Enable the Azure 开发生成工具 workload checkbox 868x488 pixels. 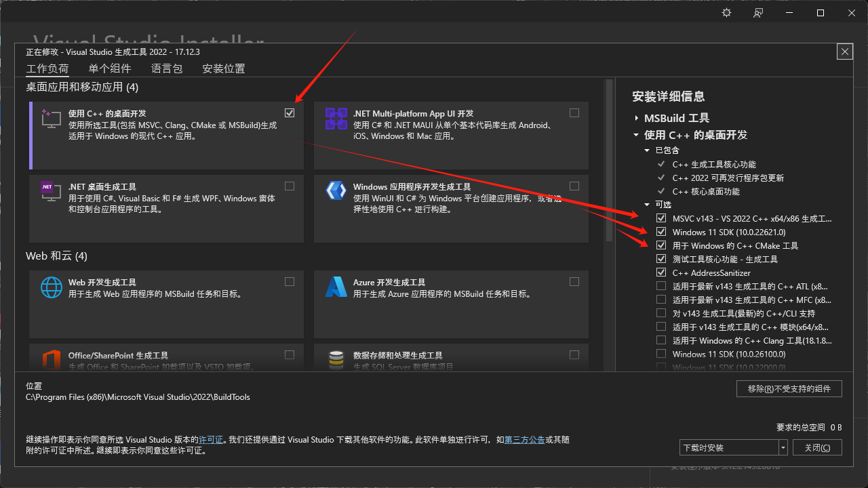click(574, 282)
